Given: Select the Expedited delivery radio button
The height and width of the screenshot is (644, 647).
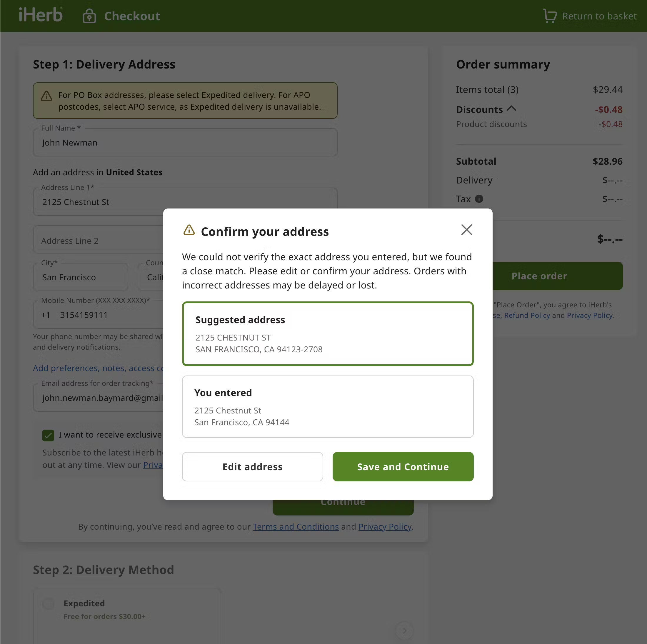Looking at the screenshot, I should [48, 603].
